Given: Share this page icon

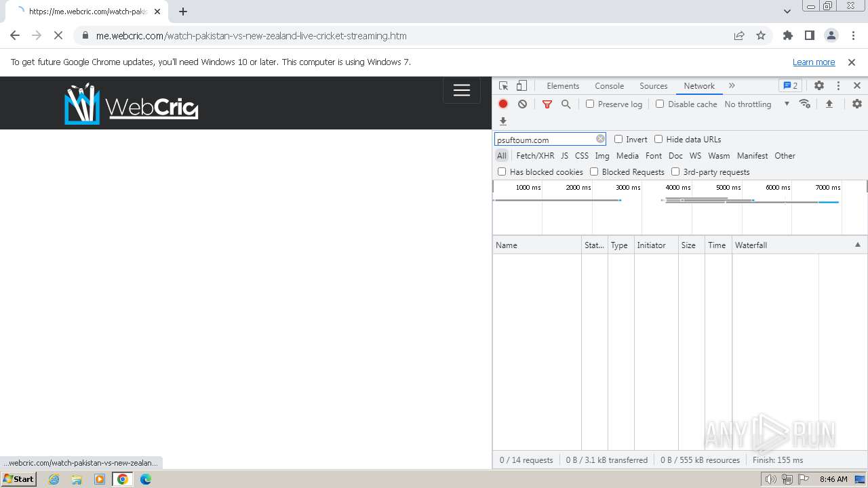Looking at the screenshot, I should pos(739,36).
